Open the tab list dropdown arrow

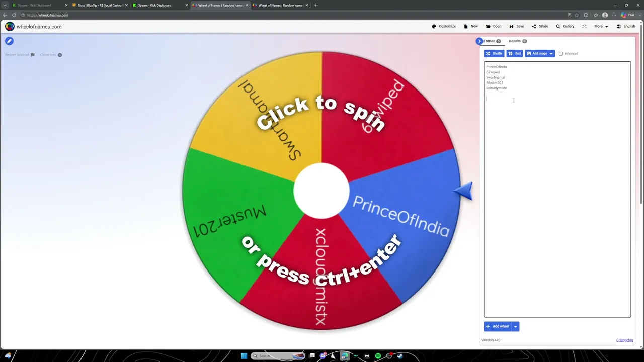pyautogui.click(x=5, y=5)
